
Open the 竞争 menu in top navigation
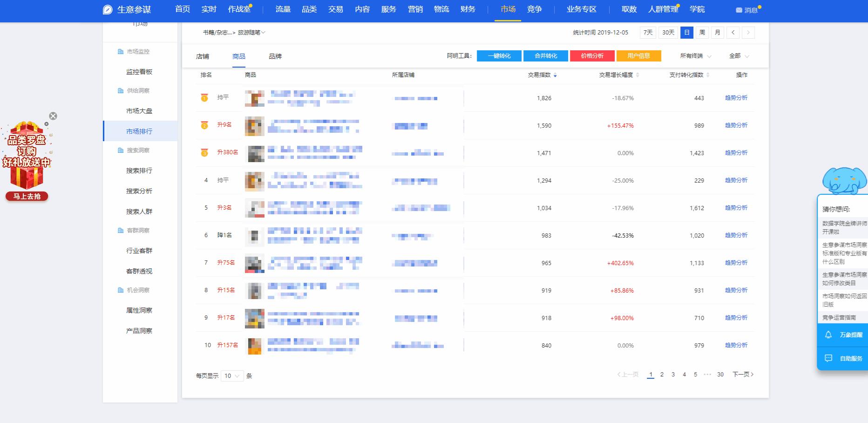click(535, 9)
